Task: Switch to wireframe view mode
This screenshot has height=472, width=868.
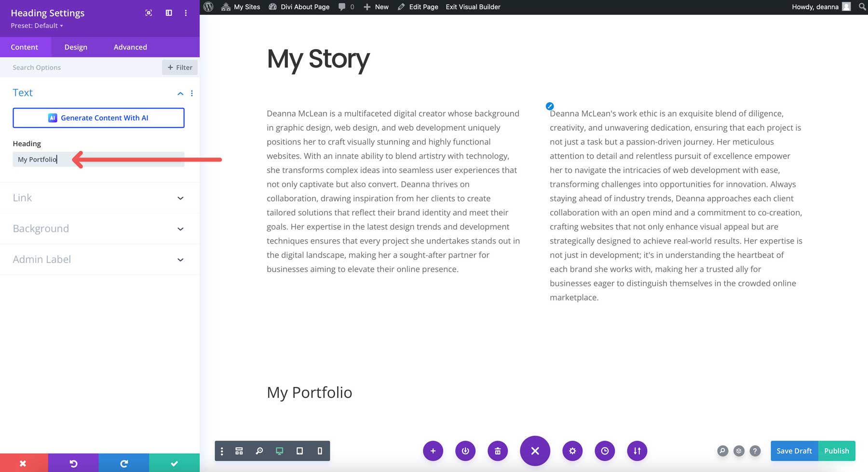Action: 239,451
